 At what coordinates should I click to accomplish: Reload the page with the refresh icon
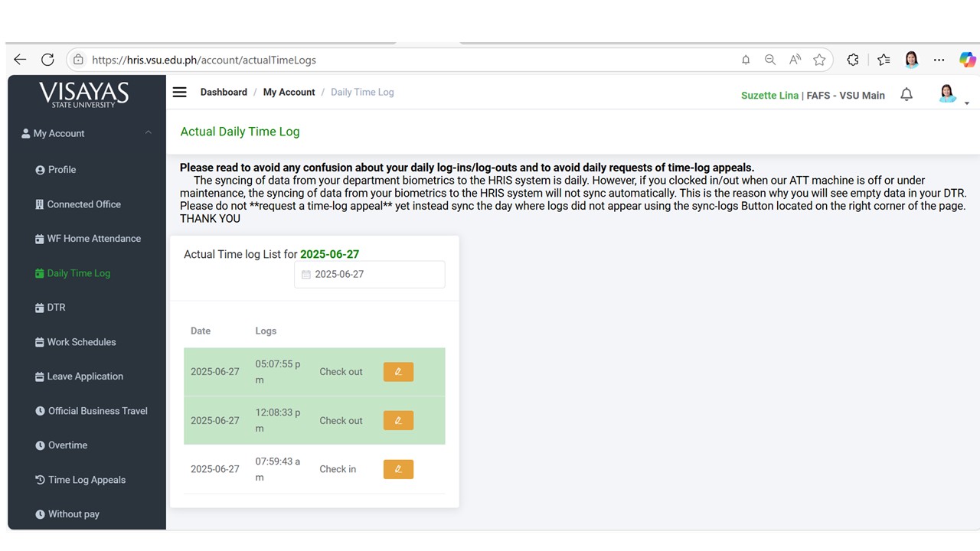coord(47,60)
